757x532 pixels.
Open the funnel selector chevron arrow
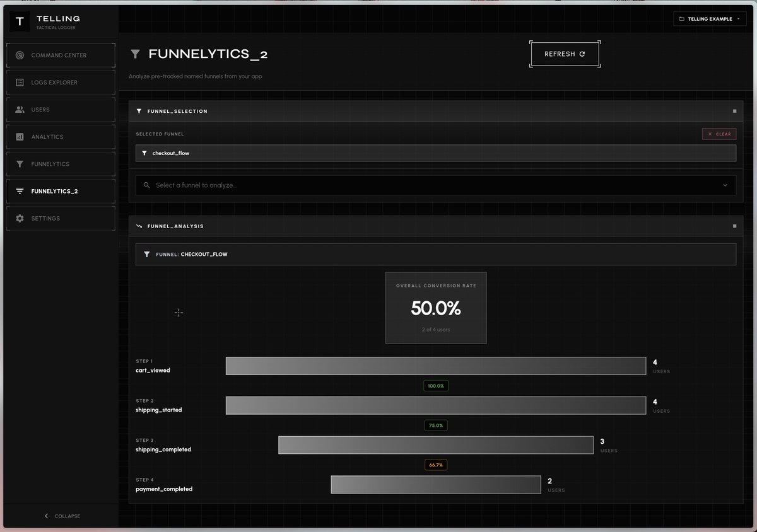(x=725, y=185)
